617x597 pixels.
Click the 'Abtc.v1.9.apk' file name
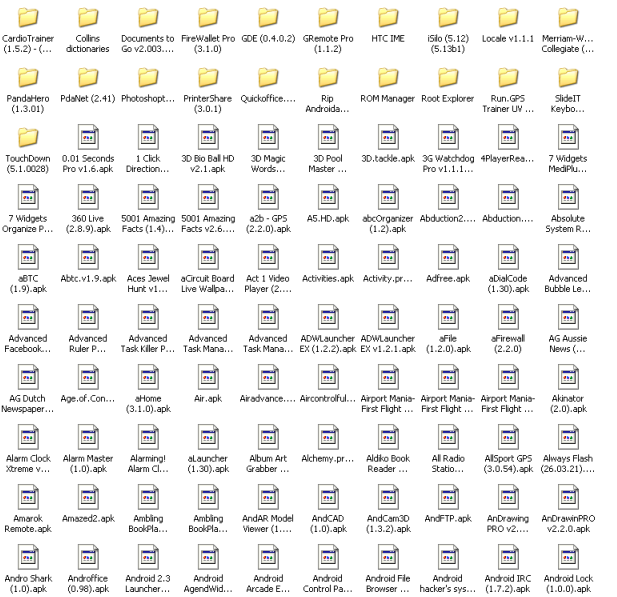[x=88, y=279]
